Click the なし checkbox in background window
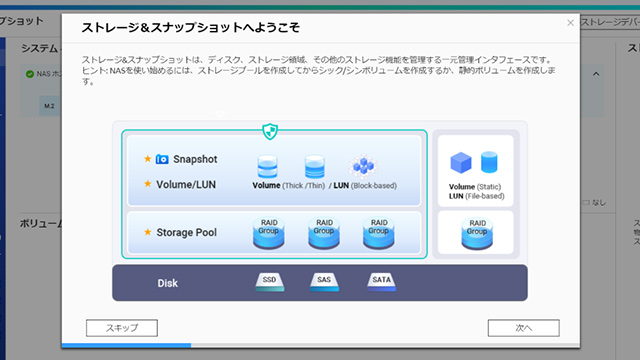 pyautogui.click(x=586, y=202)
